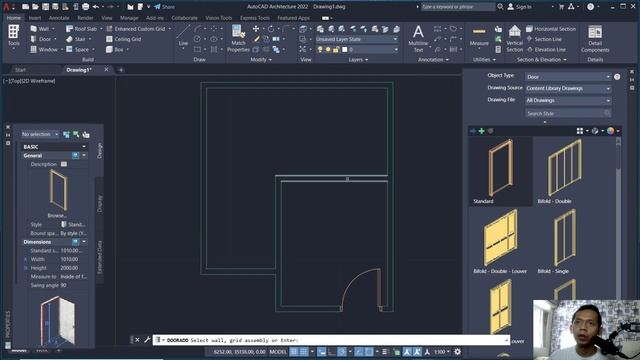This screenshot has width=640, height=360.
Task: Toggle polar tracking in status bar
Action: [x=342, y=351]
